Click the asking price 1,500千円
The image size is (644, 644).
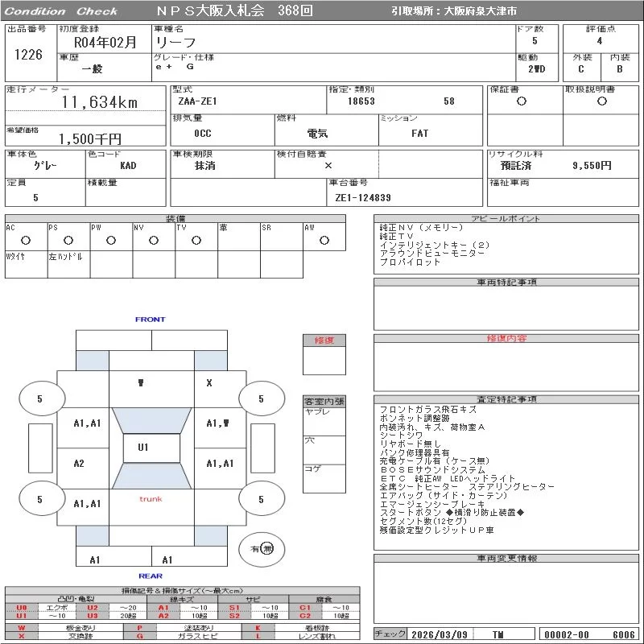(x=90, y=138)
